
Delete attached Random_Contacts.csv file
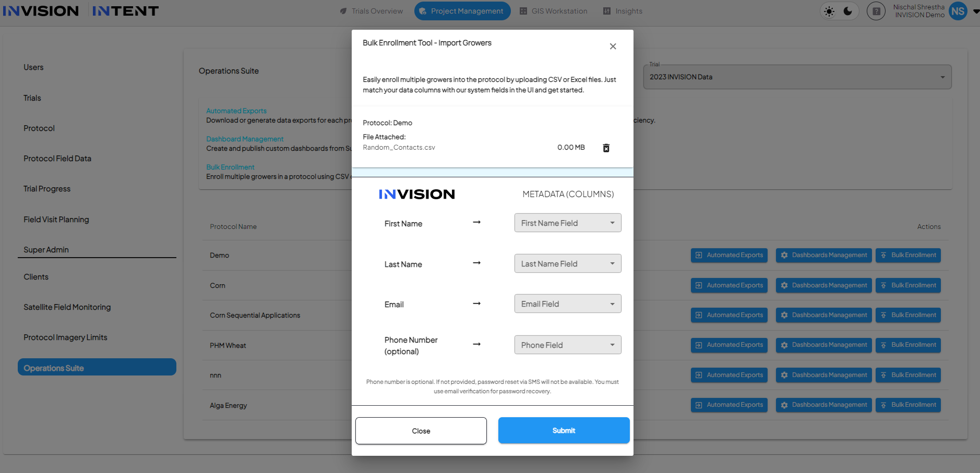(x=606, y=148)
